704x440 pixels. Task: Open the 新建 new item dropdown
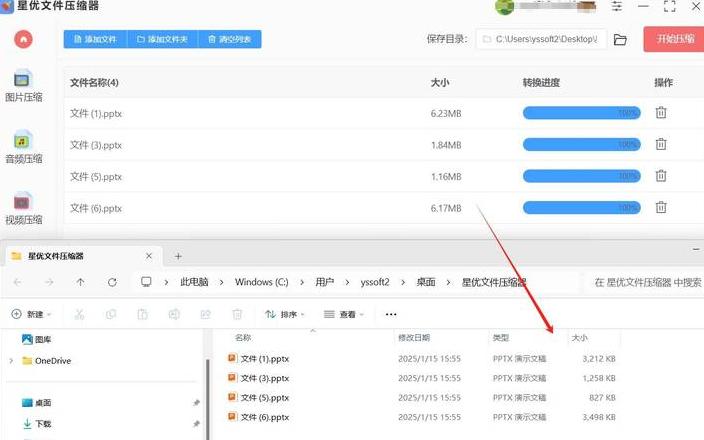coord(31,314)
